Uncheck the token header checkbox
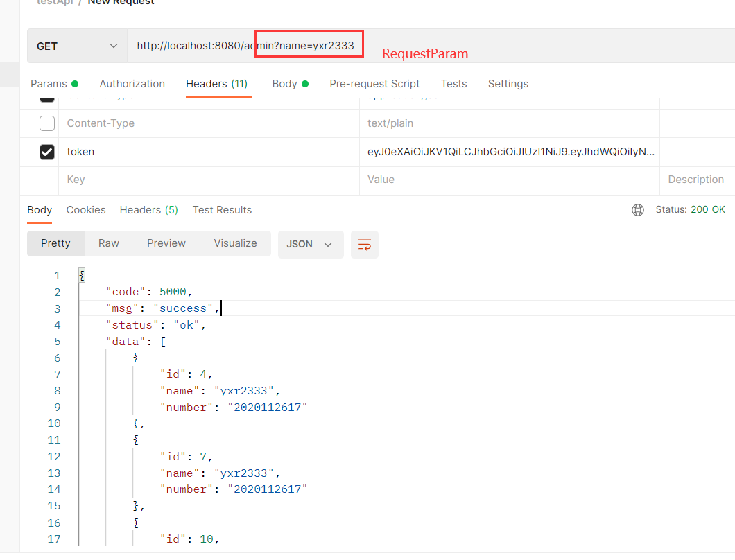The height and width of the screenshot is (560, 735). point(47,152)
